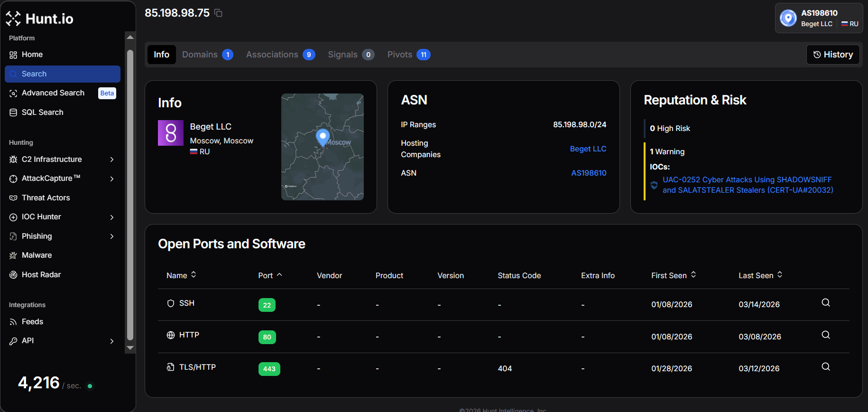
Task: Click the Moscow location map thumbnail
Action: (322, 147)
